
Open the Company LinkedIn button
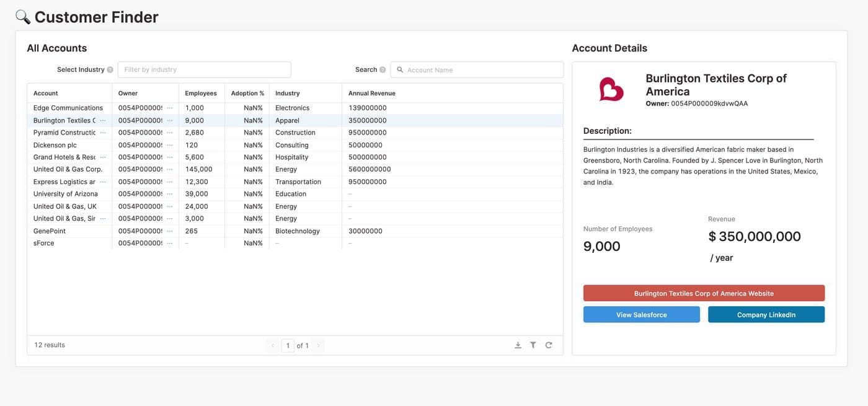(766, 315)
